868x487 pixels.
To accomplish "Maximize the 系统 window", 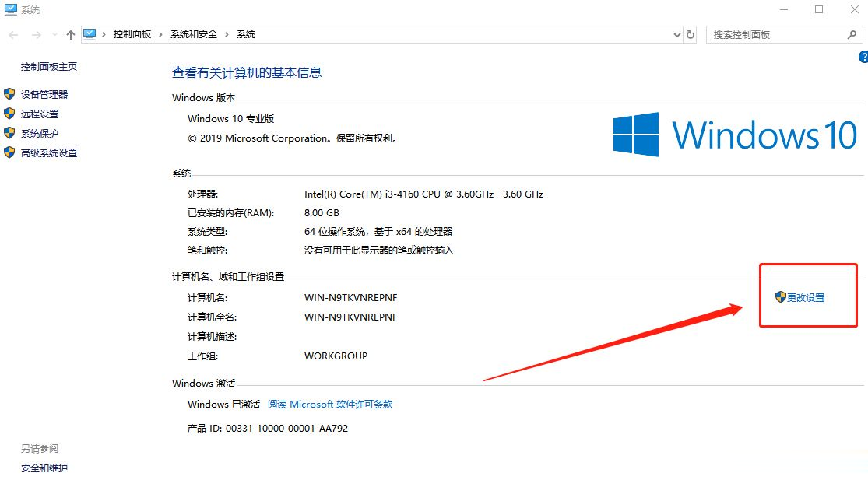I will 819,9.
